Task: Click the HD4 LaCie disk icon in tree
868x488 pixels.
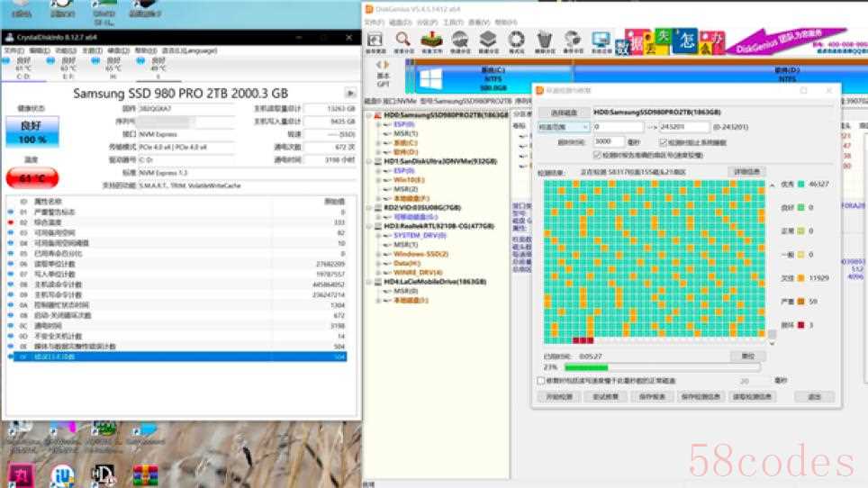Action: point(377,282)
